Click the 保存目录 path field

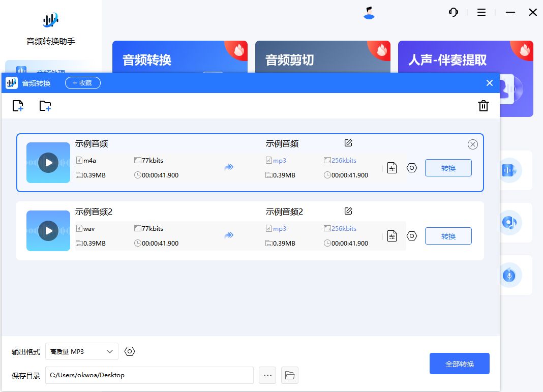pyautogui.click(x=149, y=375)
